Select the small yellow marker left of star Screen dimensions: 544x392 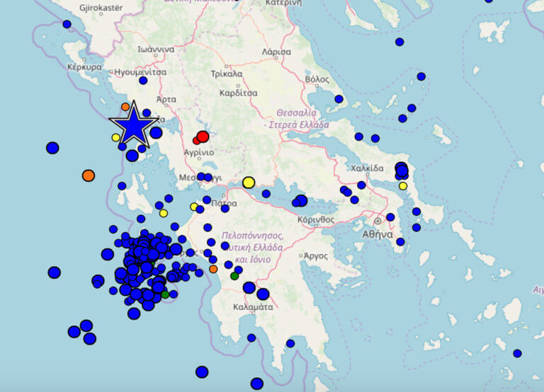pyautogui.click(x=115, y=137)
